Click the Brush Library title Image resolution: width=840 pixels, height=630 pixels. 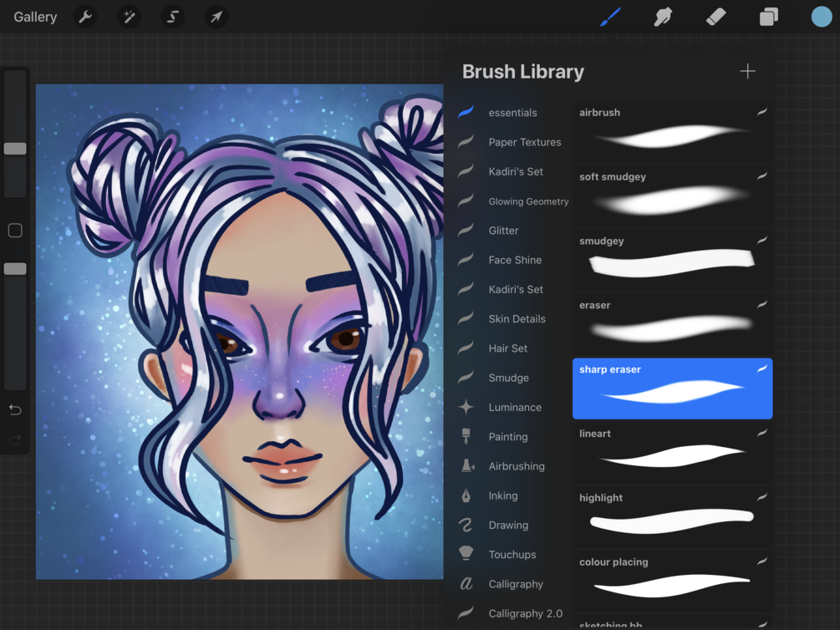pyautogui.click(x=523, y=72)
